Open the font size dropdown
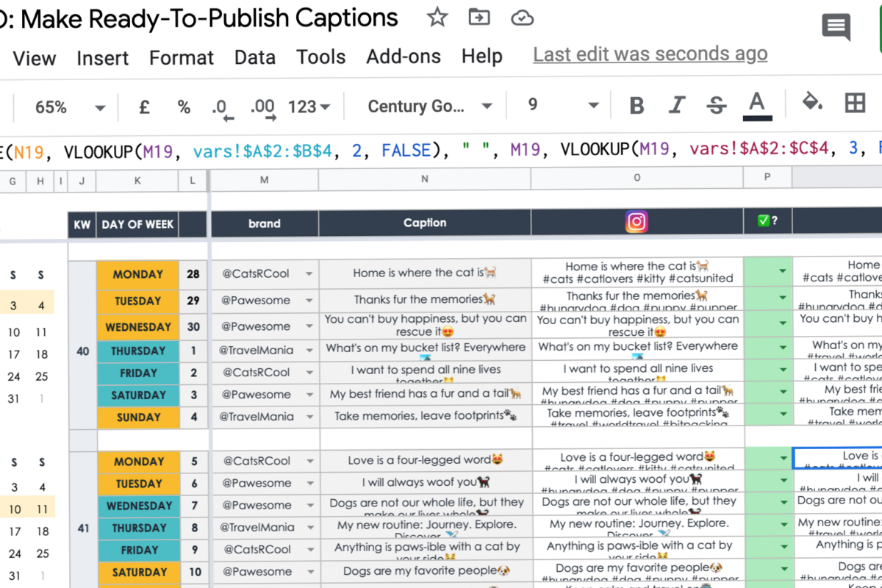 pyautogui.click(x=560, y=105)
